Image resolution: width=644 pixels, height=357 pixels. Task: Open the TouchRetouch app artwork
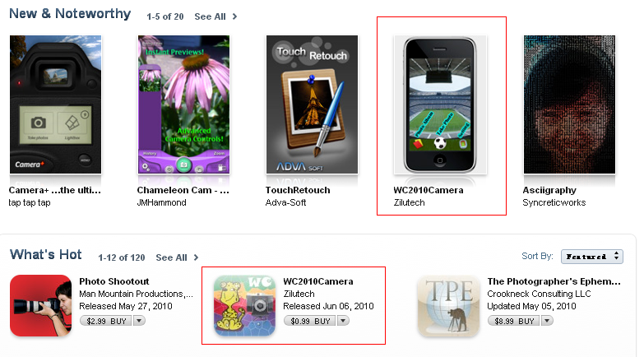tap(312, 104)
